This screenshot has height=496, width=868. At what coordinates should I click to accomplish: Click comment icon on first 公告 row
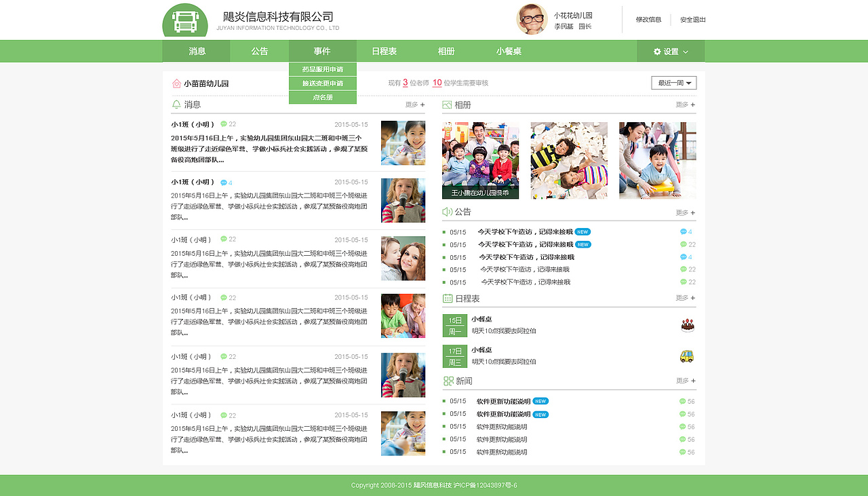(684, 232)
